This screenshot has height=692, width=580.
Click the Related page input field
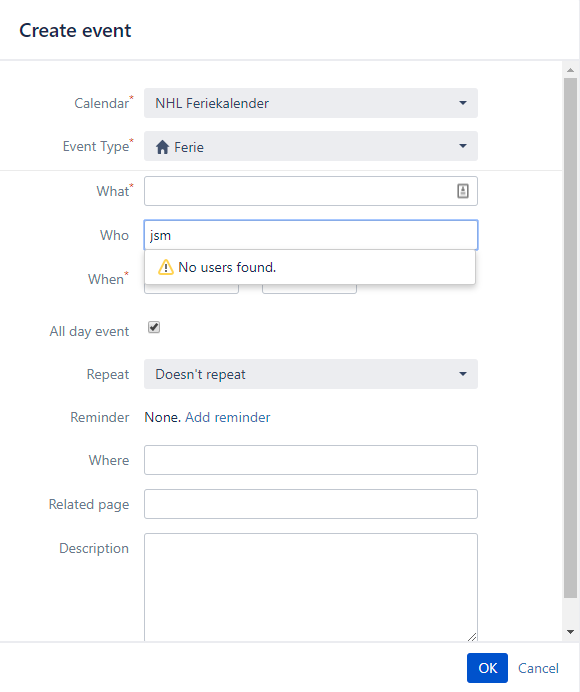tap(311, 504)
